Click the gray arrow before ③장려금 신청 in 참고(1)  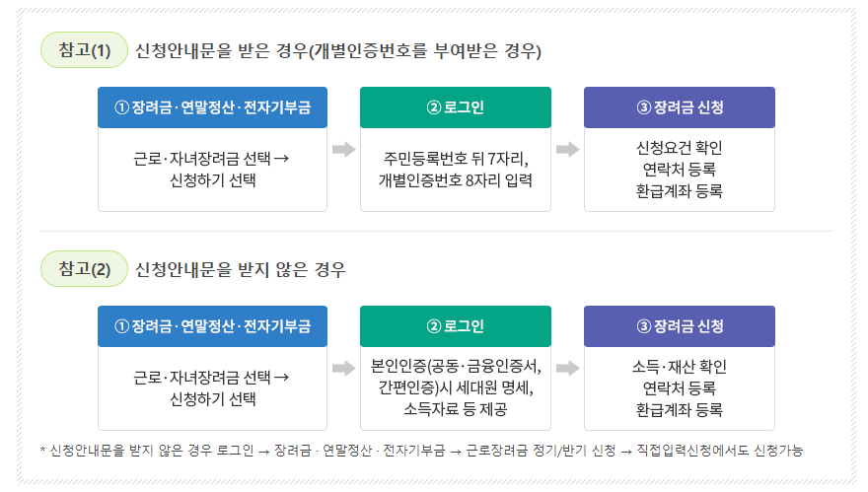[x=567, y=149]
